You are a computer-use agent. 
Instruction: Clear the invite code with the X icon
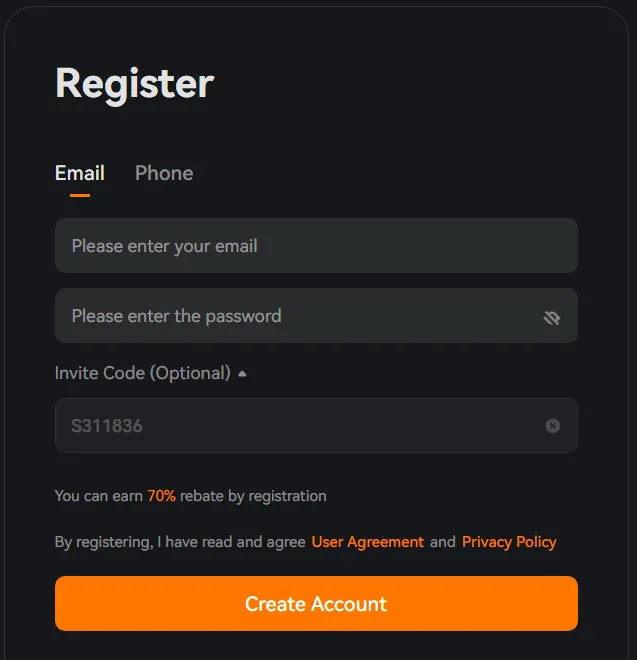[552, 426]
